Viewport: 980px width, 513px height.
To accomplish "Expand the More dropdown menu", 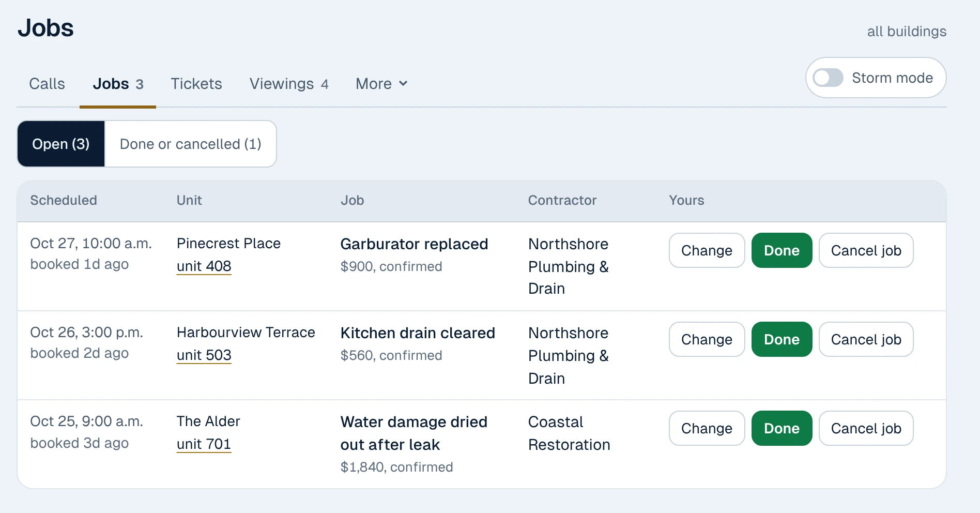I will pyautogui.click(x=381, y=84).
